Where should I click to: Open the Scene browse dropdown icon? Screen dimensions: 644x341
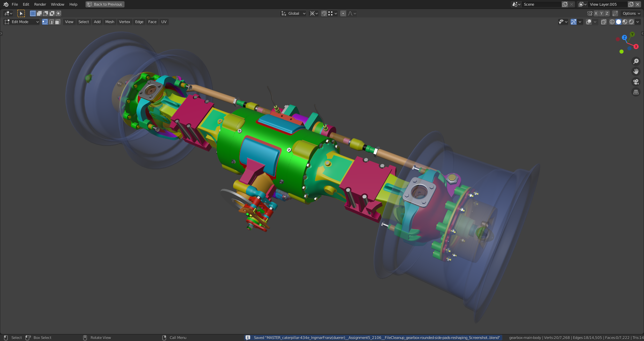(x=516, y=4)
